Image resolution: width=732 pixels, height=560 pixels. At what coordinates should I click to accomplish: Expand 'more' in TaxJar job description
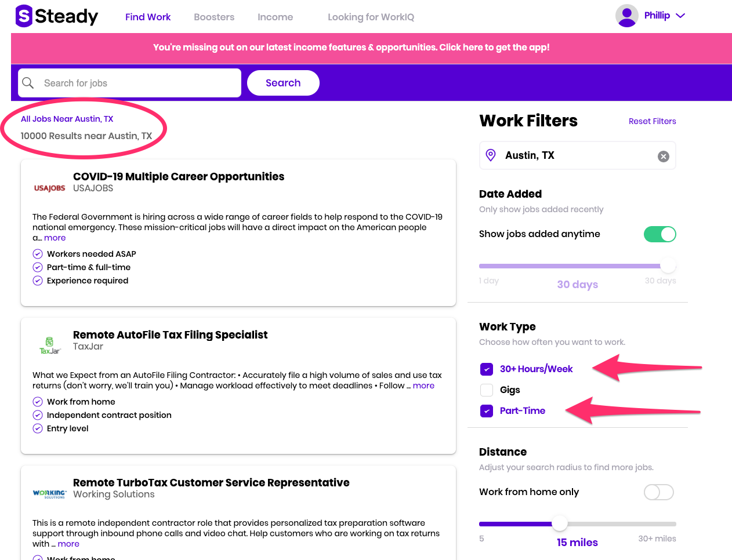[x=423, y=386]
